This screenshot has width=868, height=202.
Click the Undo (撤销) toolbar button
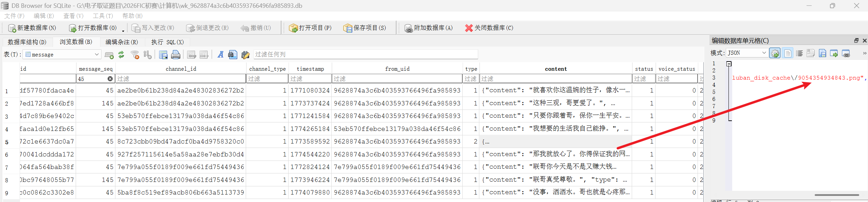click(x=256, y=28)
